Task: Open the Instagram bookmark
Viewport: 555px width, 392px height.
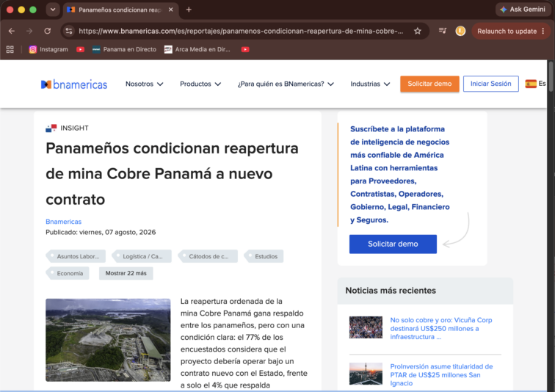Action: click(x=48, y=49)
